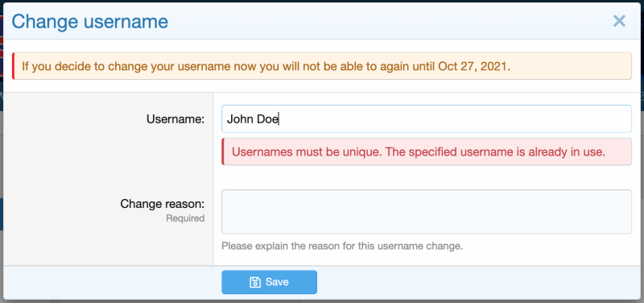Focus the Username input field
Screen dimensions: 644x303
click(427, 118)
